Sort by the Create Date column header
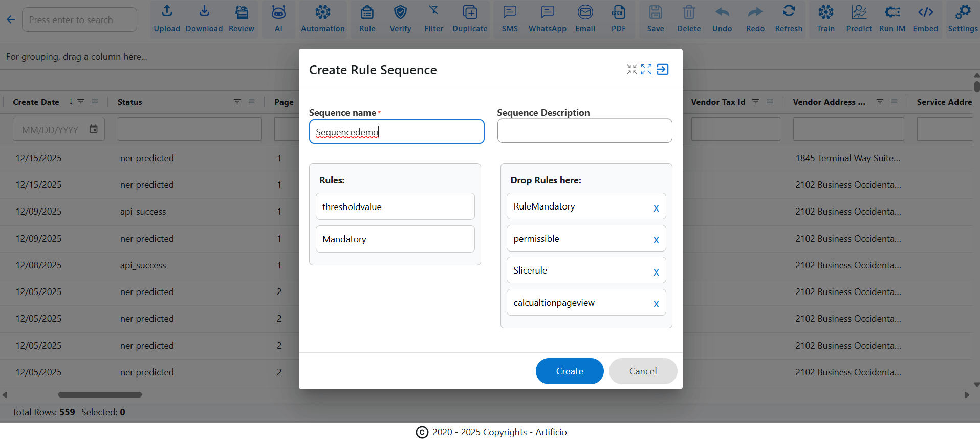The width and height of the screenshot is (980, 439). [x=36, y=102]
